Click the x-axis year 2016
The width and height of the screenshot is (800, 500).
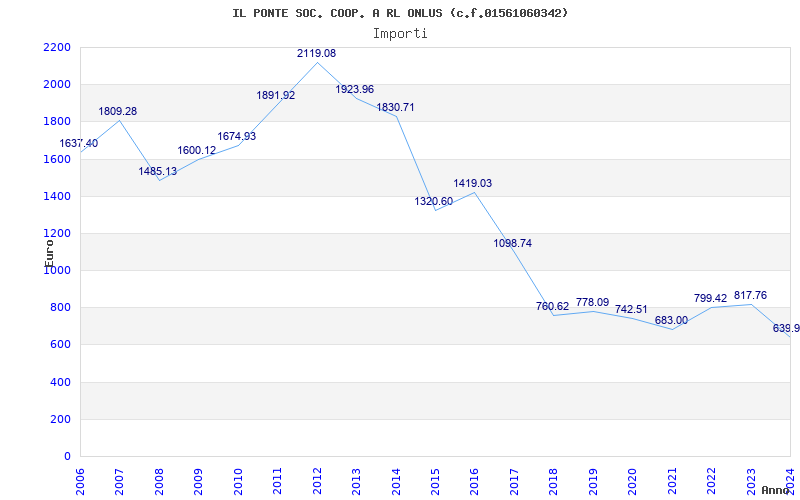[x=475, y=481]
